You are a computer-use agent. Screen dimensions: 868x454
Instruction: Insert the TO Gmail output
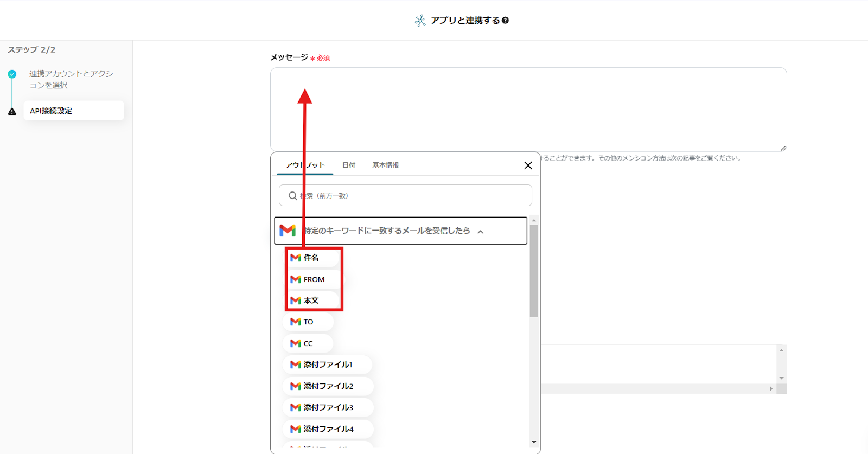point(308,322)
